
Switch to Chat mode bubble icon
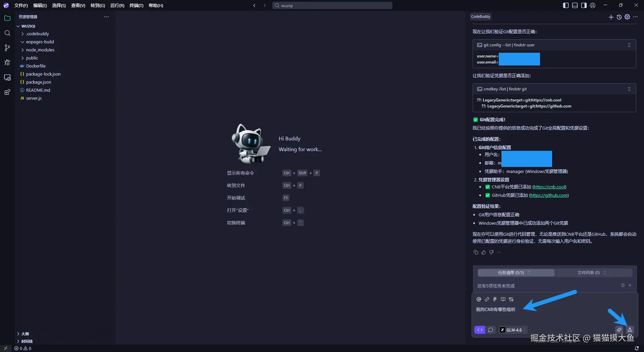click(x=491, y=330)
